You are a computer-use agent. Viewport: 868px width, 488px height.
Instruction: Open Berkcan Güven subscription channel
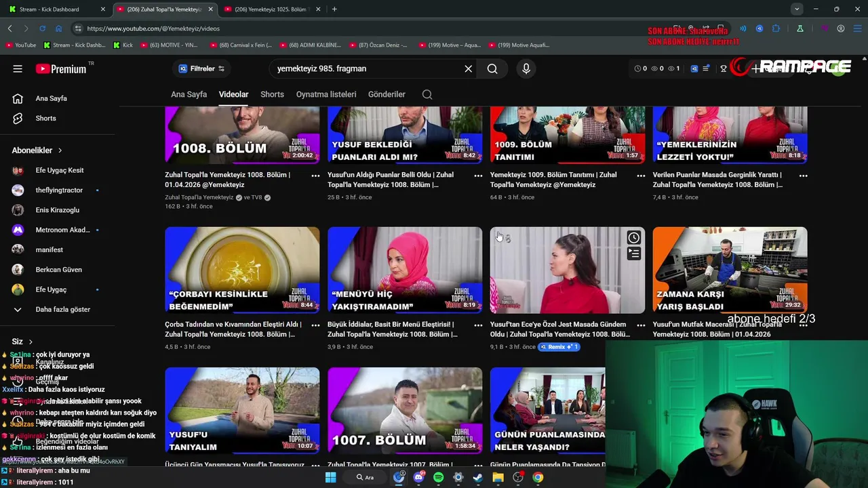59,270
